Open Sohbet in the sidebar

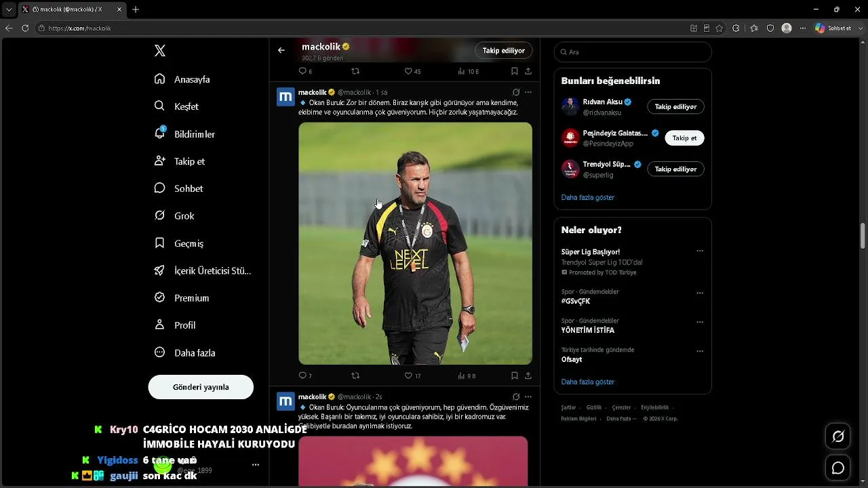179,188
